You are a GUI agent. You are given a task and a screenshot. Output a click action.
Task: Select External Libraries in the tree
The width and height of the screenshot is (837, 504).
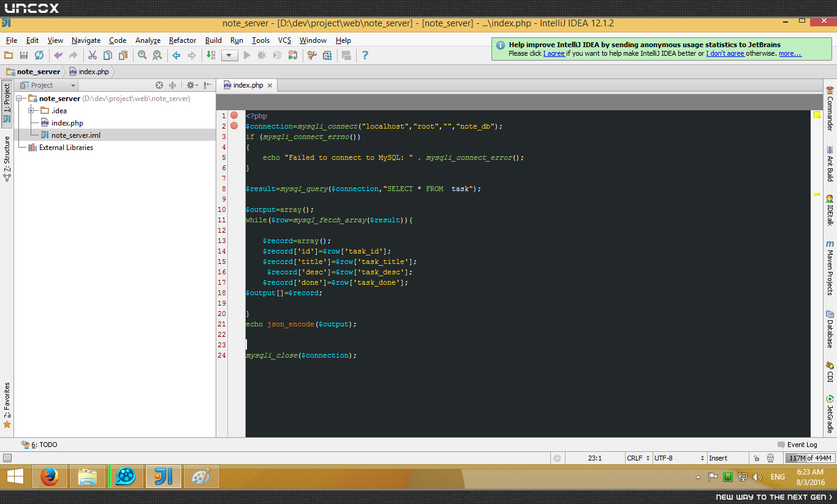click(x=66, y=148)
